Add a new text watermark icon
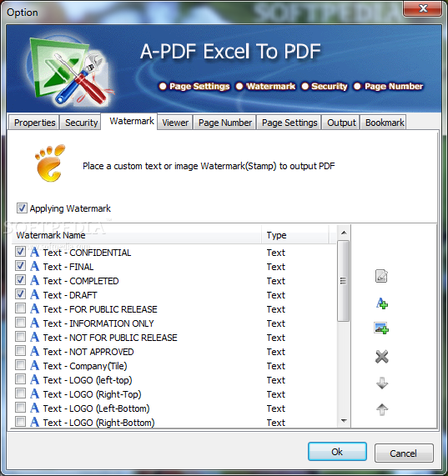This screenshot has width=448, height=476. pyautogui.click(x=382, y=303)
